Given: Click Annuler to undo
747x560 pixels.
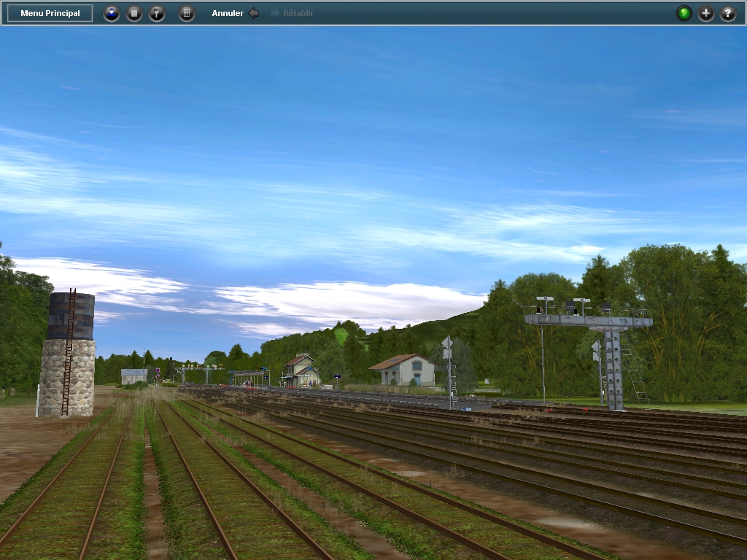Looking at the screenshot, I should [x=228, y=13].
